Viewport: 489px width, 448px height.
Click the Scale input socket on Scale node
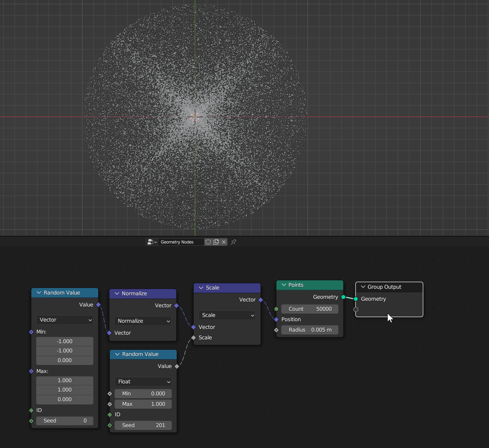[194, 337]
